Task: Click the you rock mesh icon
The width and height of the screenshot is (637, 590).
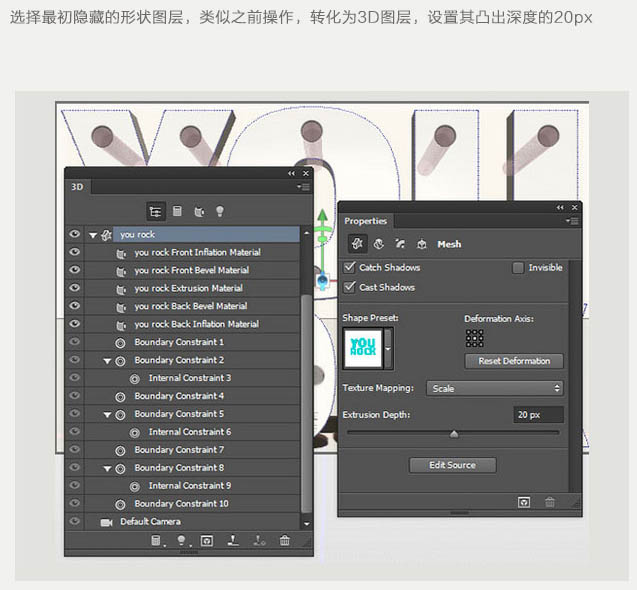Action: coord(106,235)
